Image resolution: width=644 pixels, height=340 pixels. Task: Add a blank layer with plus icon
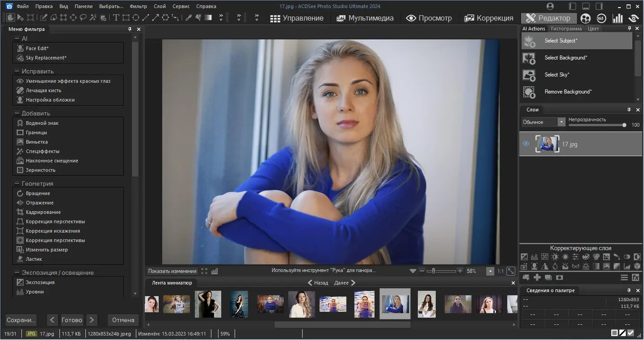(x=537, y=278)
